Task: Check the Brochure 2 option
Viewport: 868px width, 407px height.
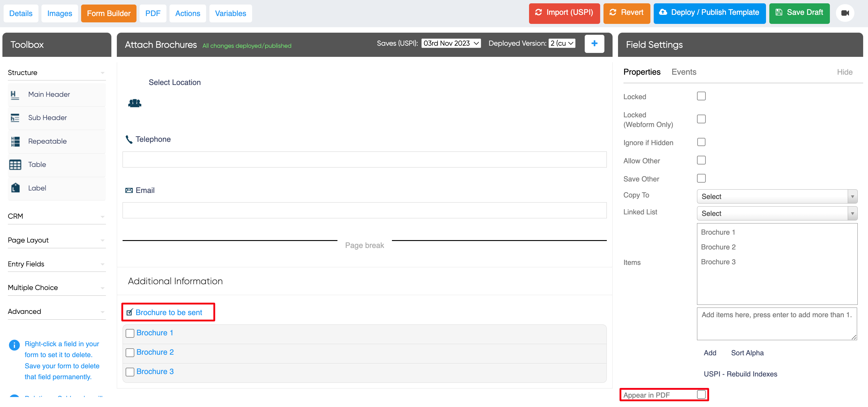Action: pos(130,353)
